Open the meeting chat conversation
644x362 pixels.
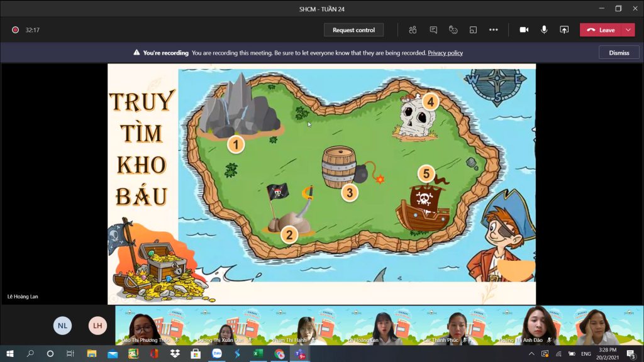click(433, 30)
